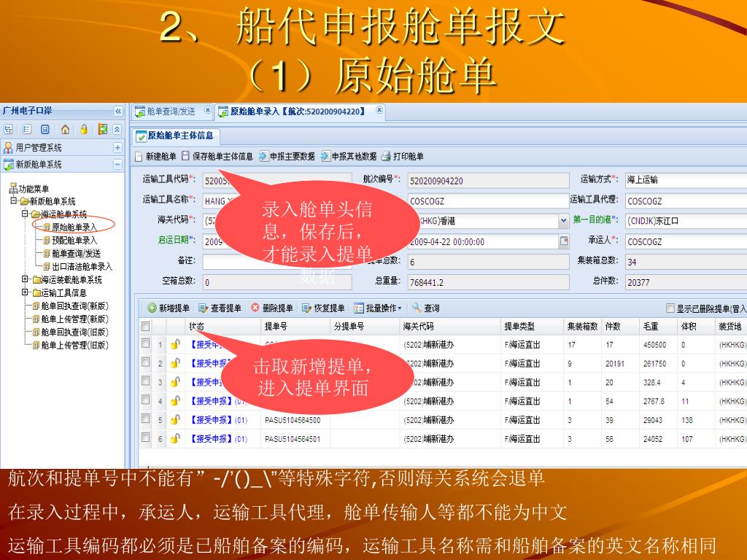Open 原始舱单录入 in the tree
Image resolution: width=747 pixels, height=560 pixels.
74,227
